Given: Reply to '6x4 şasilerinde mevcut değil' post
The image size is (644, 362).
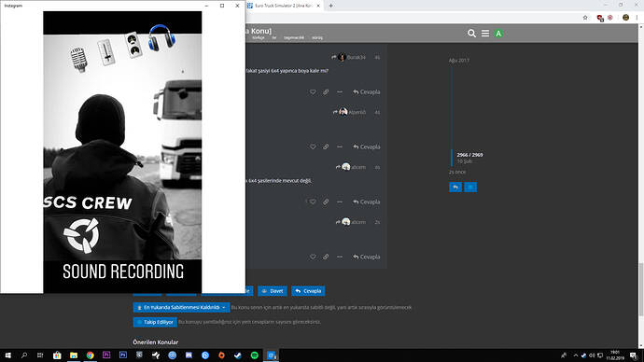Looking at the screenshot, I should (x=367, y=202).
